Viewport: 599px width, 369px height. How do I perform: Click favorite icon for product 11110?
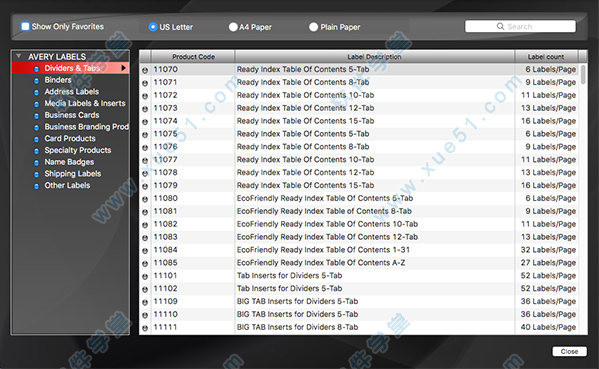[x=145, y=315]
